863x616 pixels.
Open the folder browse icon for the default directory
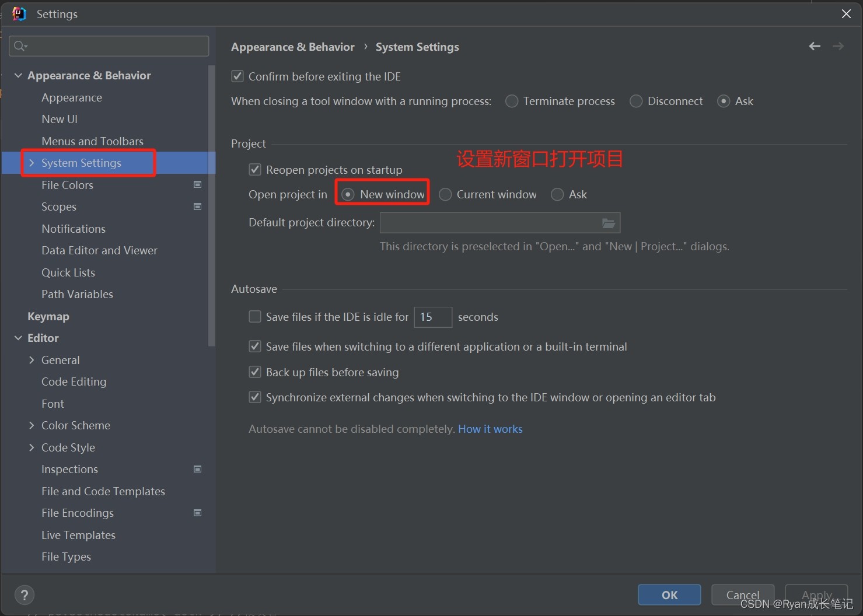click(x=609, y=223)
